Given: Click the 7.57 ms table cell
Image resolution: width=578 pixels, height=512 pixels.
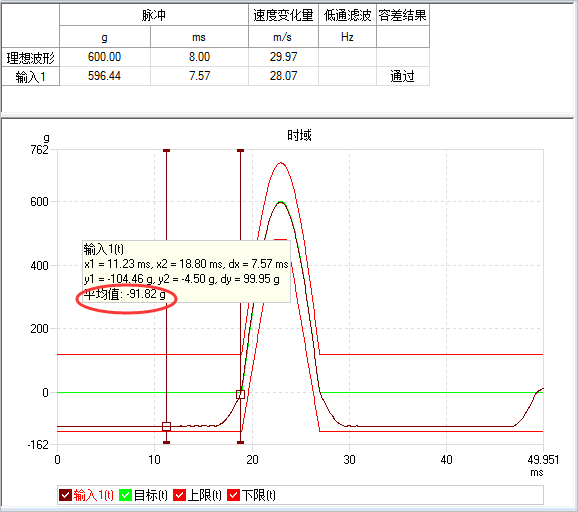Looking at the screenshot, I should click(199, 76).
